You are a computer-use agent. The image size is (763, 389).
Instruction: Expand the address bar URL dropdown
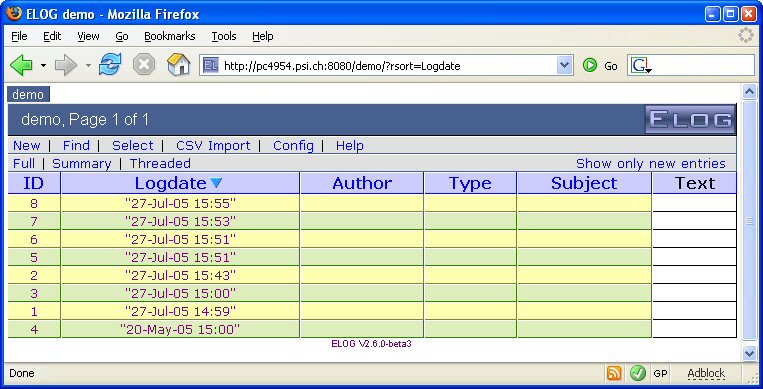564,65
